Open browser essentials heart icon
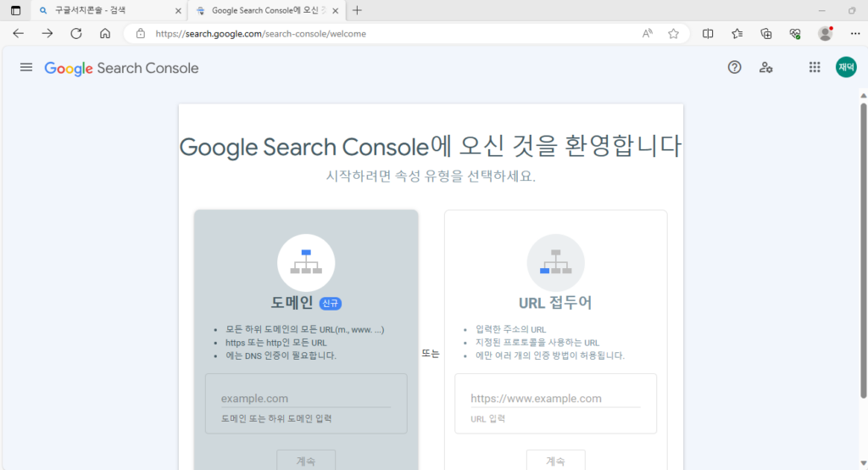The image size is (868, 470). (795, 33)
